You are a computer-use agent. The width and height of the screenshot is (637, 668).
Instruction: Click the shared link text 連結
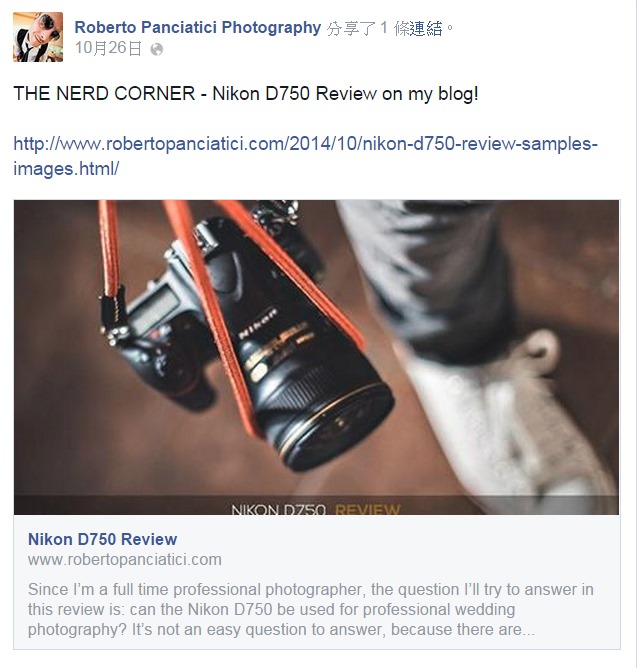[426, 29]
